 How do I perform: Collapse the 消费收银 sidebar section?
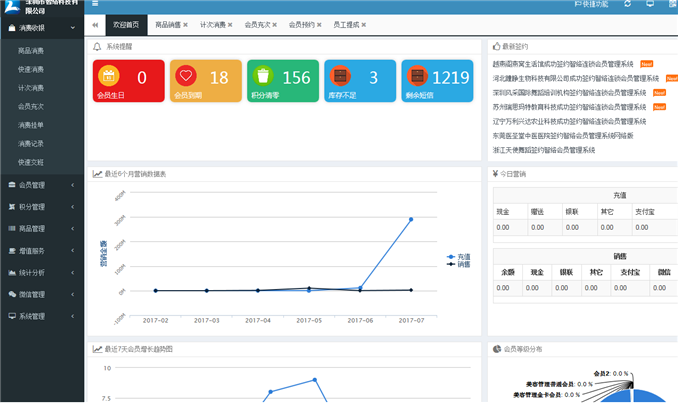pyautogui.click(x=40, y=28)
